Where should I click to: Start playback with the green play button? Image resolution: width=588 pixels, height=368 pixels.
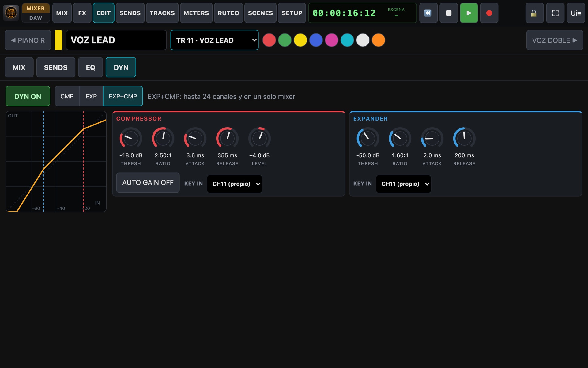click(x=469, y=13)
